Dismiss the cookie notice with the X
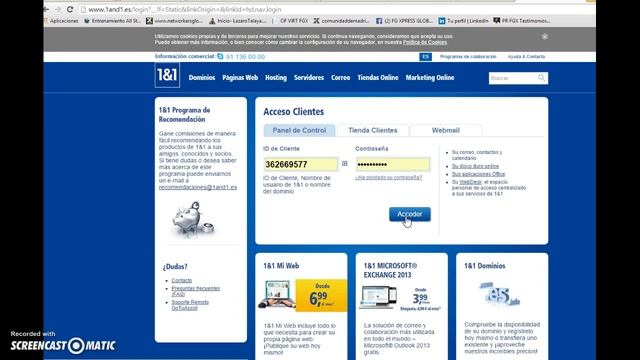The height and width of the screenshot is (360, 640). [x=544, y=36]
